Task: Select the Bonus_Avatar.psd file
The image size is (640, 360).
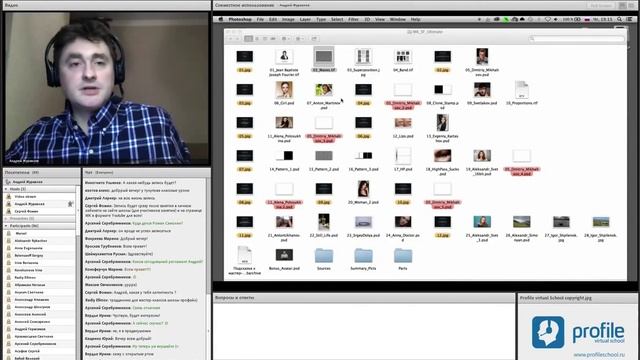Action: [x=284, y=259]
